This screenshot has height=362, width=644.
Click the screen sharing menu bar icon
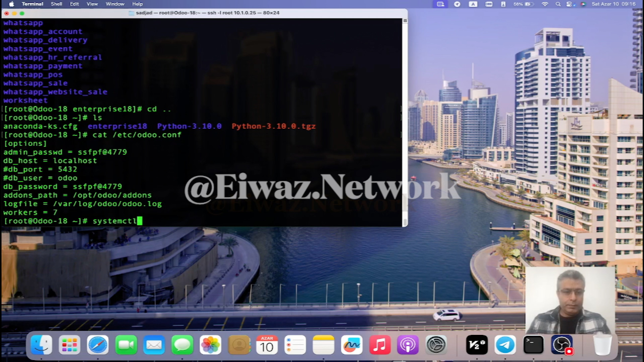pyautogui.click(x=440, y=4)
